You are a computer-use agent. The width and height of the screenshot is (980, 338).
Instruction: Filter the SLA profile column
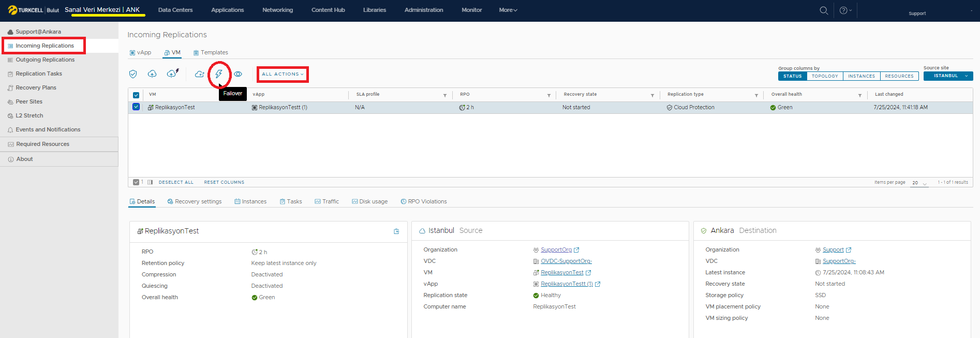(x=445, y=95)
